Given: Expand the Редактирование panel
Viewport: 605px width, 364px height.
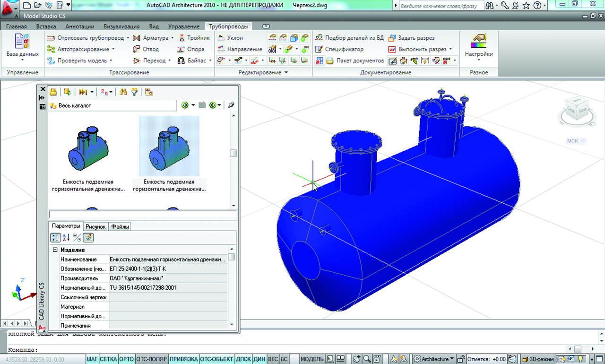Looking at the screenshot, I should point(263,72).
